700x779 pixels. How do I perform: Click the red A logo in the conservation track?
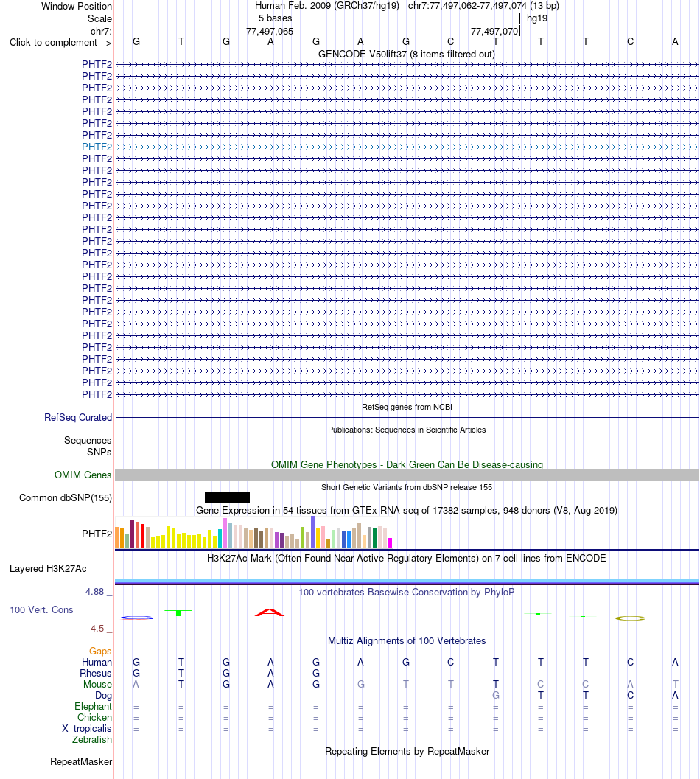pos(270,612)
